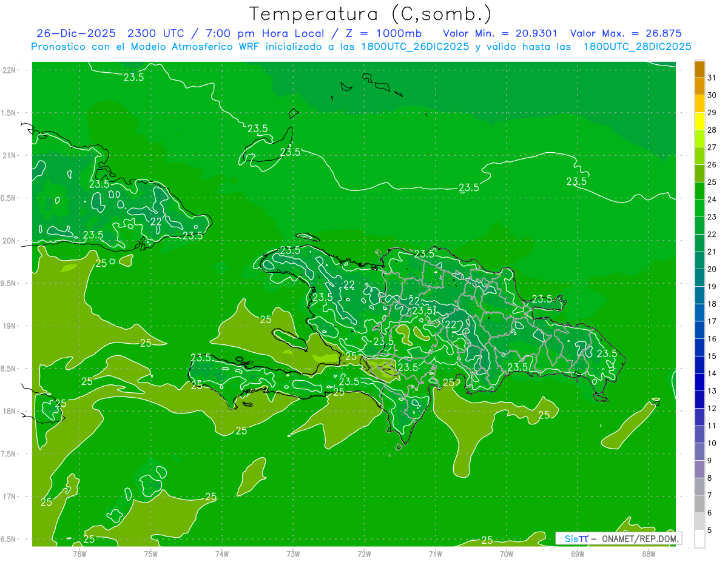
Task: Pick the dark blue swatch between 13 and 14
Action: click(x=699, y=383)
